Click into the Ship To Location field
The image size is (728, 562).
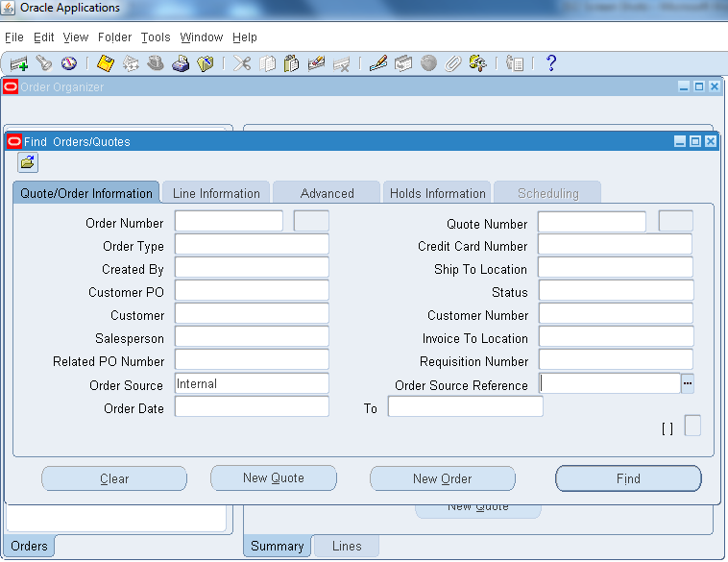point(616,267)
